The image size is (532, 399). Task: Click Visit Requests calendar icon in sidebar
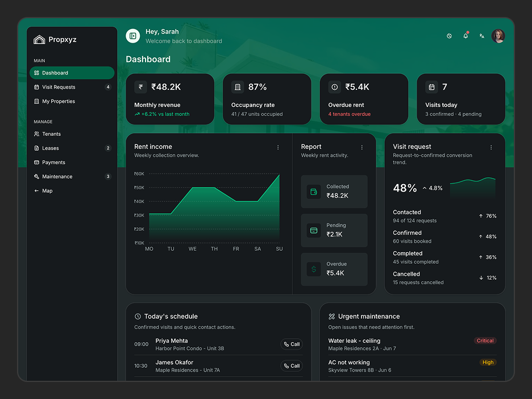36,87
